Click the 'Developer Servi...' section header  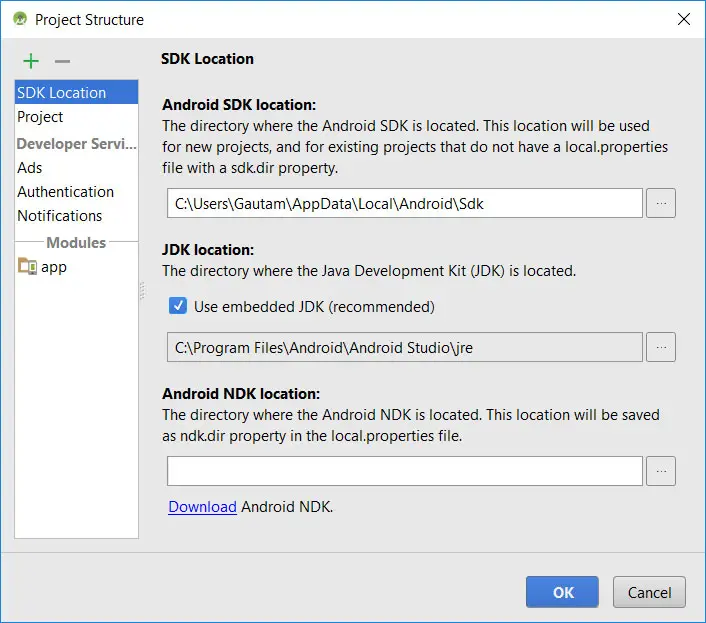[77, 143]
